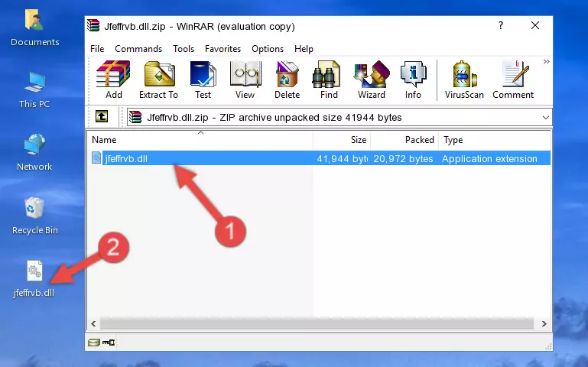Open the Help menu

304,49
